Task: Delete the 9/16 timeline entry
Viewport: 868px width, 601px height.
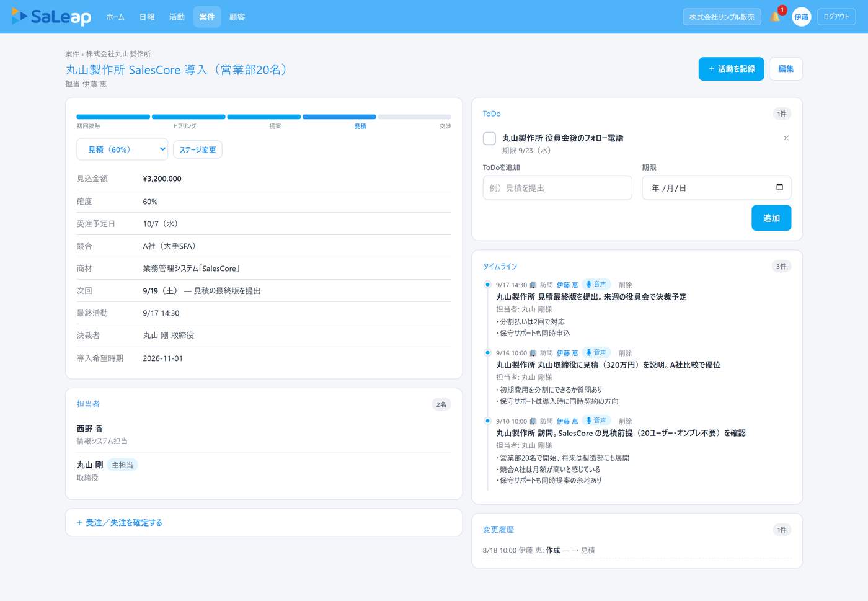Action: [625, 353]
